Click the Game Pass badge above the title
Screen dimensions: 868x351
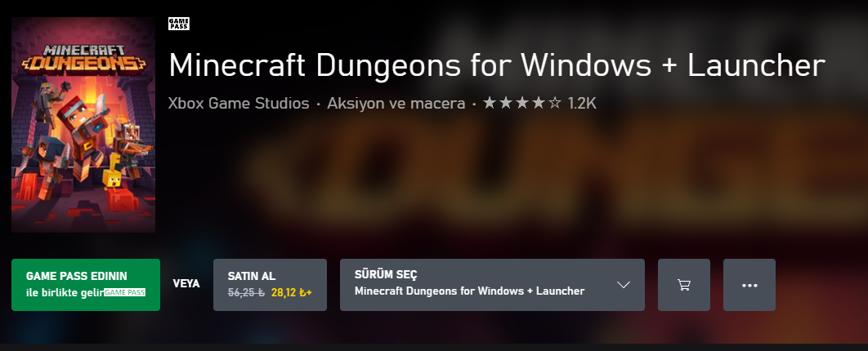pos(179,24)
